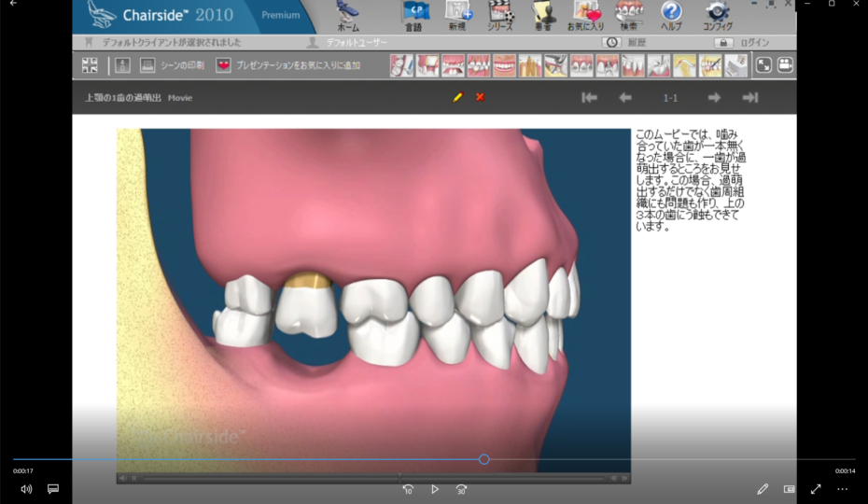Toggle full screen in video player
Screen dimensions: 868x504
(816, 489)
